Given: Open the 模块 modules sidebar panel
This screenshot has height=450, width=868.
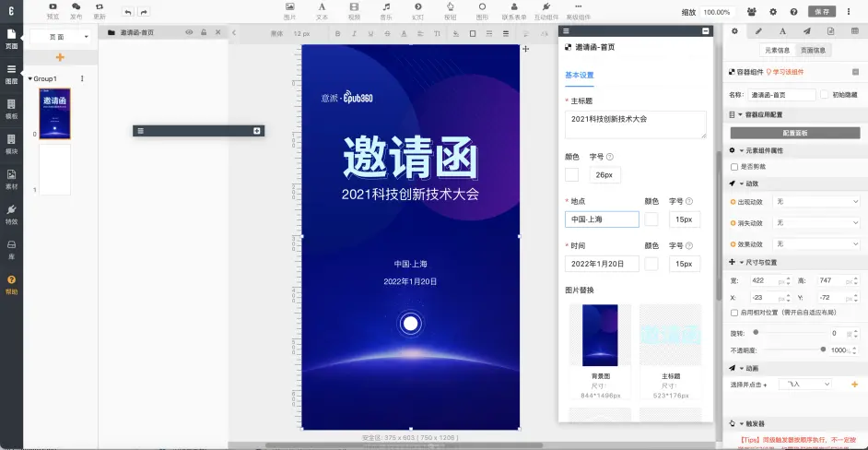Looking at the screenshot, I should pos(11,144).
